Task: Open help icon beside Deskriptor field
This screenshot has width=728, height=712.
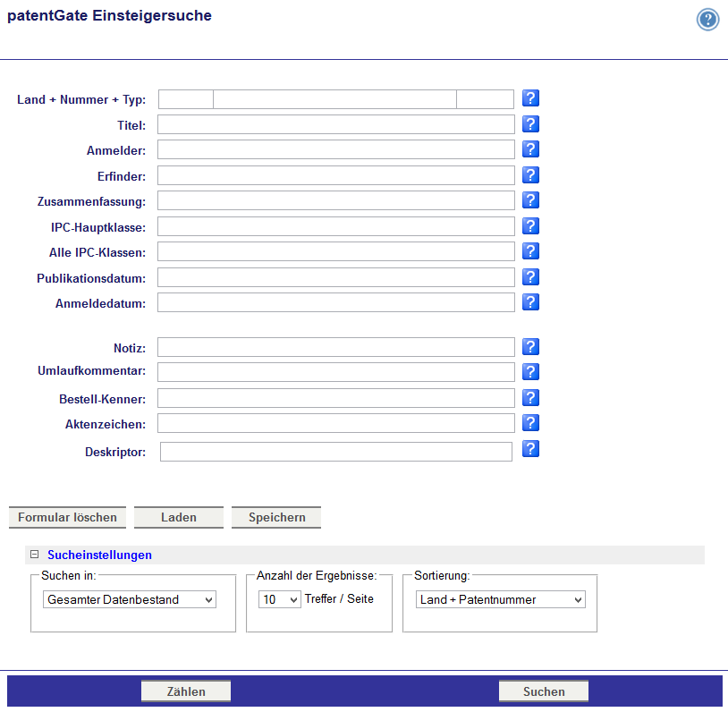Action: [x=530, y=449]
